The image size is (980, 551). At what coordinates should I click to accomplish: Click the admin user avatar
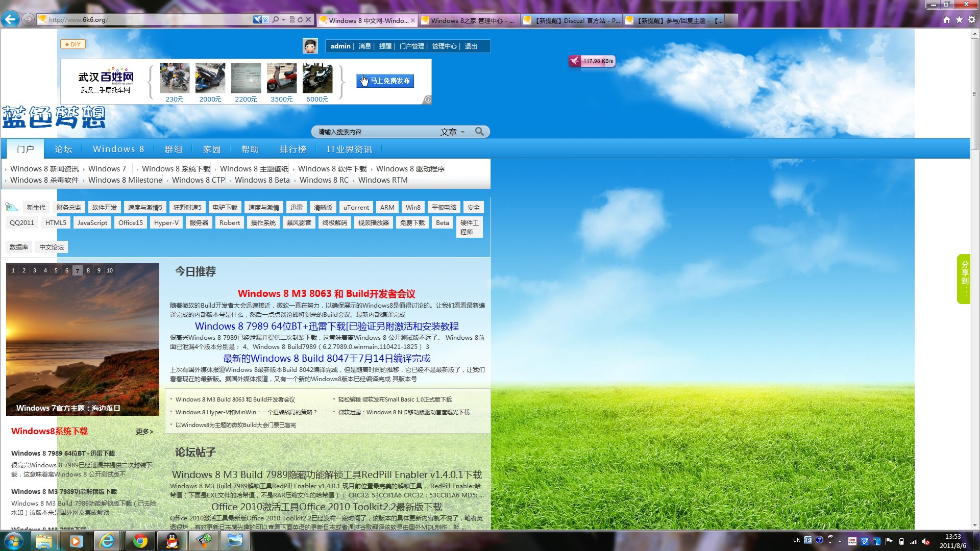click(x=310, y=46)
